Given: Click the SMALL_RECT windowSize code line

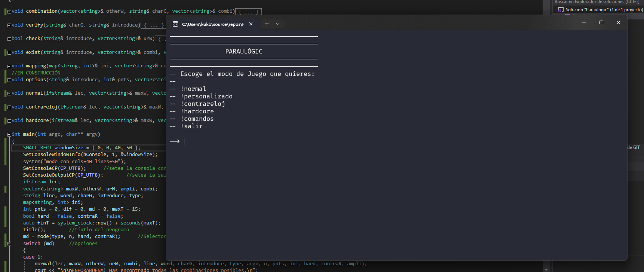Looking at the screenshot, I should [82, 148].
